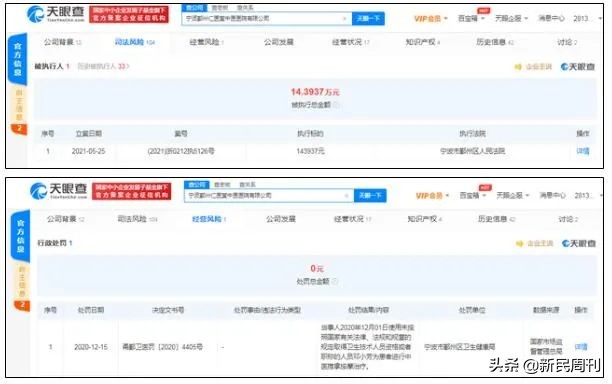Open 历史信息 tab in lower screenshot
Image resolution: width=612 pixels, height=384 pixels.
click(x=496, y=219)
